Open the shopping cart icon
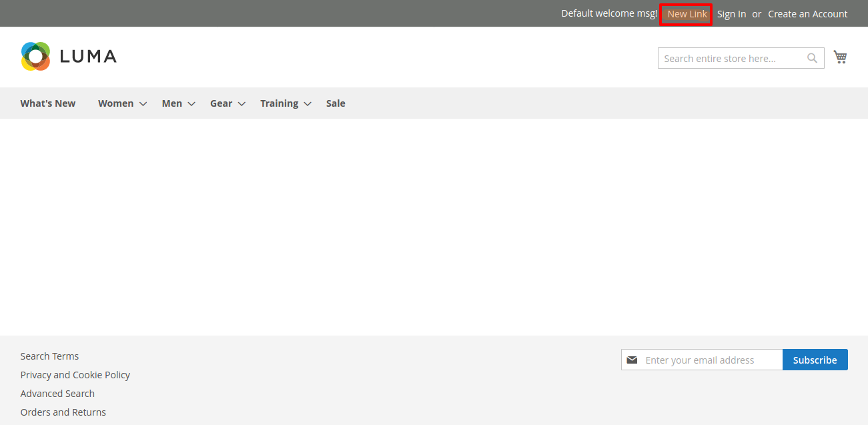868x425 pixels. tap(840, 57)
